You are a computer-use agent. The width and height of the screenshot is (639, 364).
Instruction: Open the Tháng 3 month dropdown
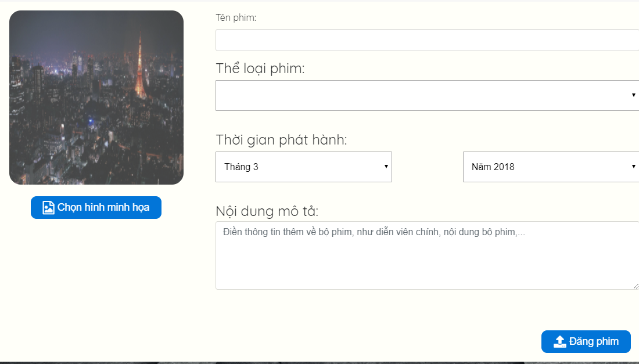302,167
